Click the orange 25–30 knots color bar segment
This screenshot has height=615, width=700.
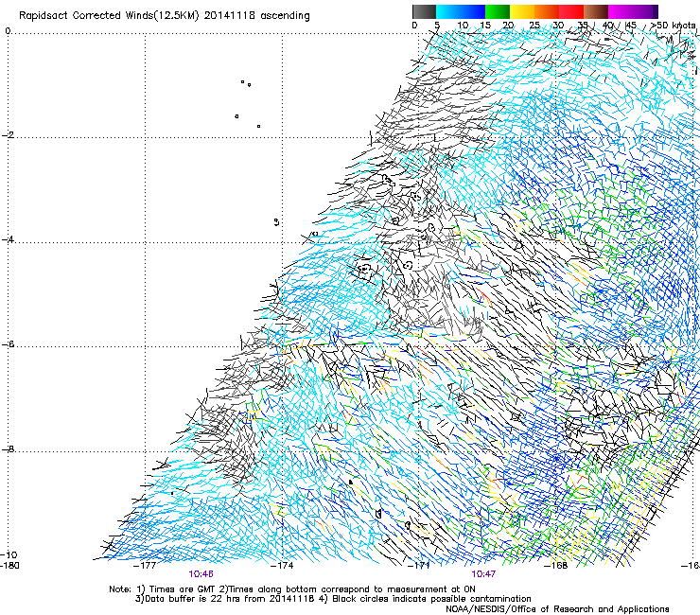[x=547, y=11]
